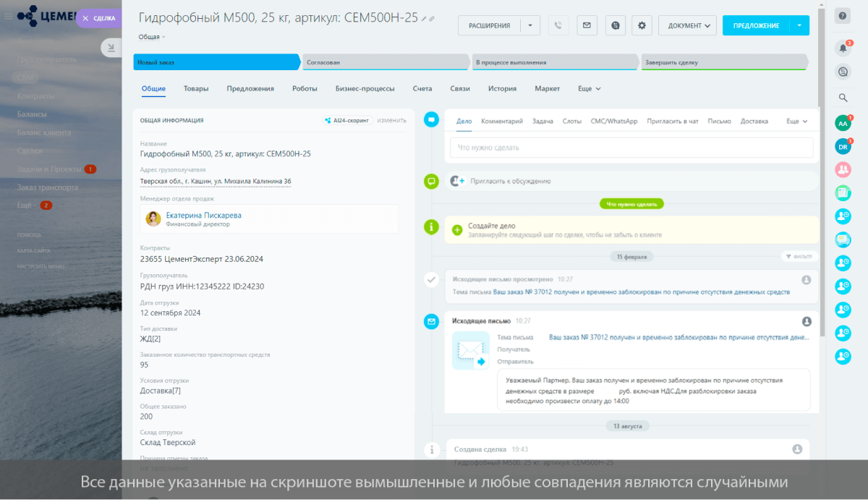Click the blue mail icon beside Исходящее письмо
This screenshot has height=500, width=868.
point(432,321)
